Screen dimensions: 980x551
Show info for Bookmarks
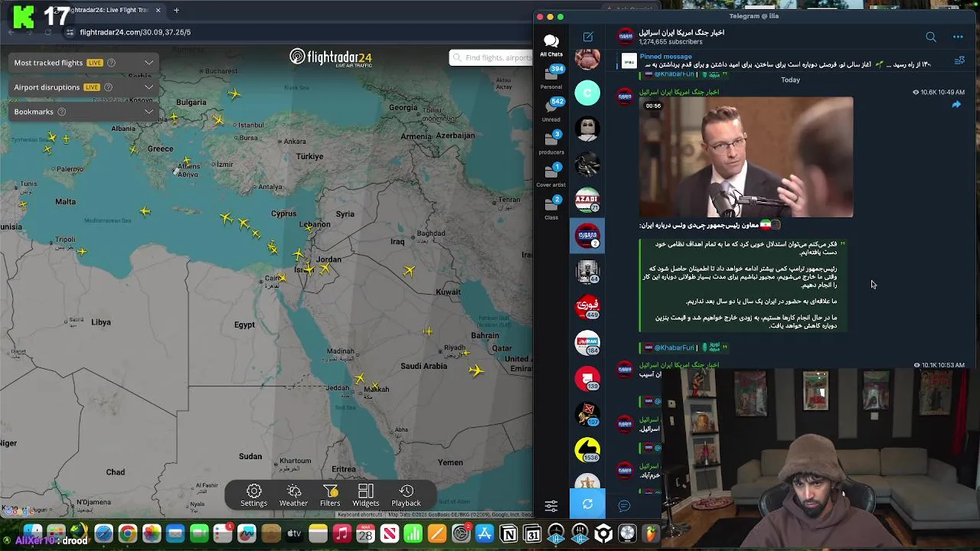click(62, 112)
